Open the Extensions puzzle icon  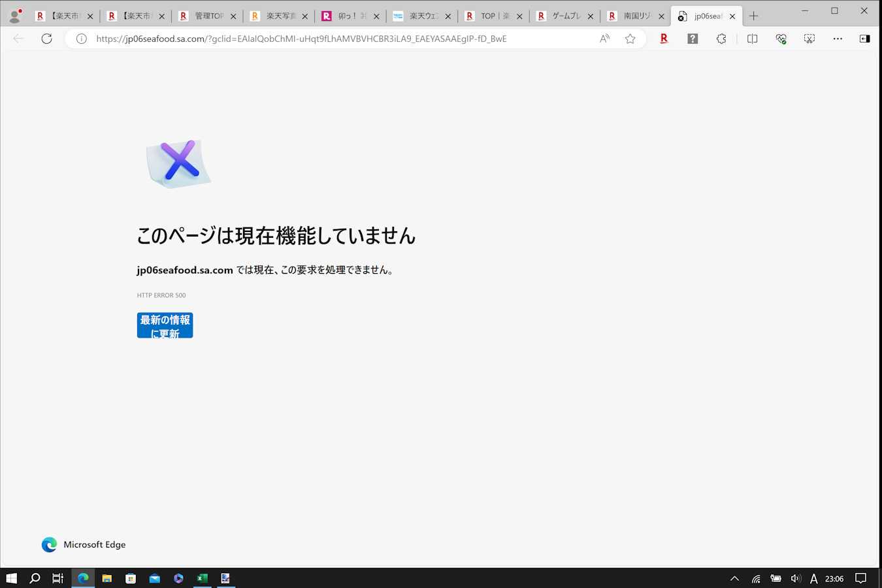point(721,39)
